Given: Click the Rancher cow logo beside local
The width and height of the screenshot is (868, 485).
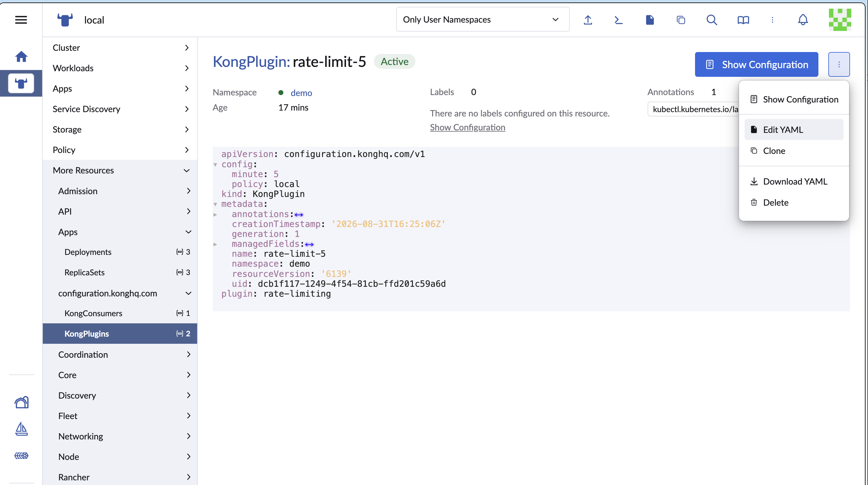Looking at the screenshot, I should 65,20.
